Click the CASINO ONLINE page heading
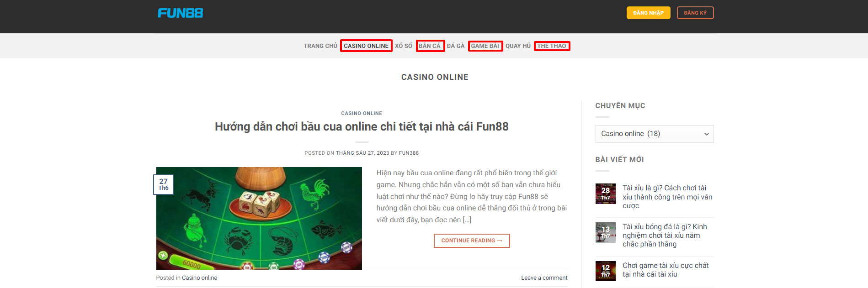 click(x=435, y=77)
